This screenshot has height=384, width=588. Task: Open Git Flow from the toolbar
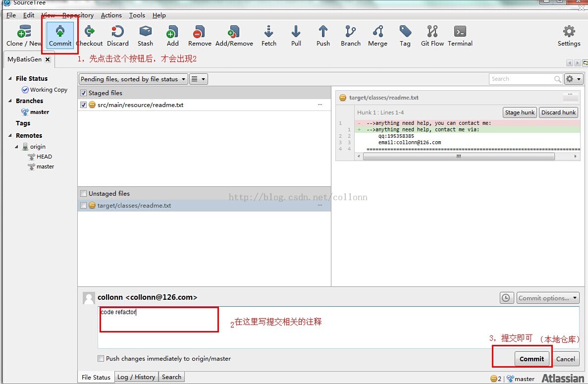pos(431,35)
